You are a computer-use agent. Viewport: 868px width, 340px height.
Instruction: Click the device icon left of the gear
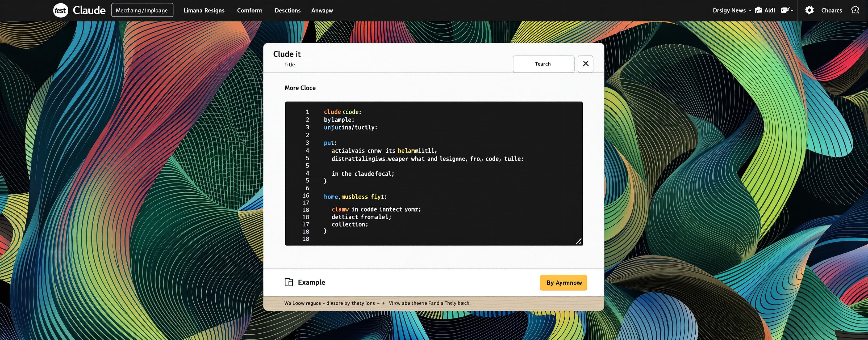click(x=785, y=10)
